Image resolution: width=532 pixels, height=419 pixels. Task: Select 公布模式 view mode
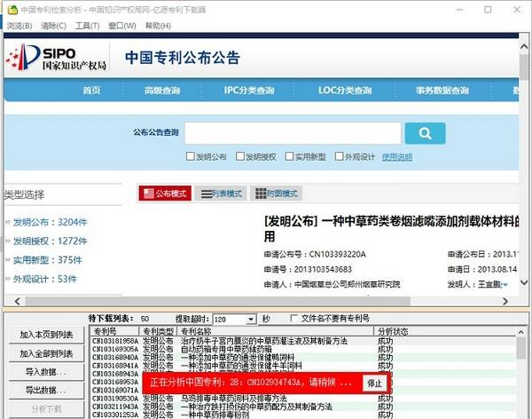(x=165, y=194)
